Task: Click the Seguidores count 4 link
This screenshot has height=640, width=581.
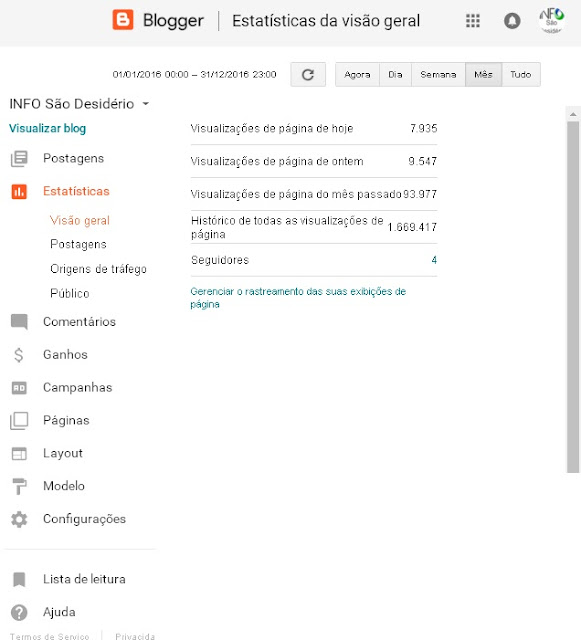Action: tap(434, 260)
